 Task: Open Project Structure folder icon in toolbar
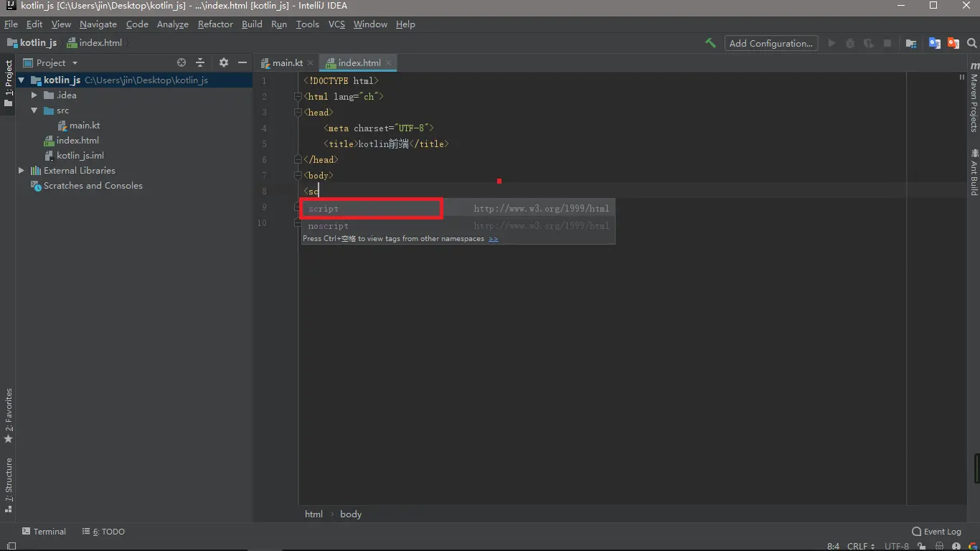click(x=911, y=43)
